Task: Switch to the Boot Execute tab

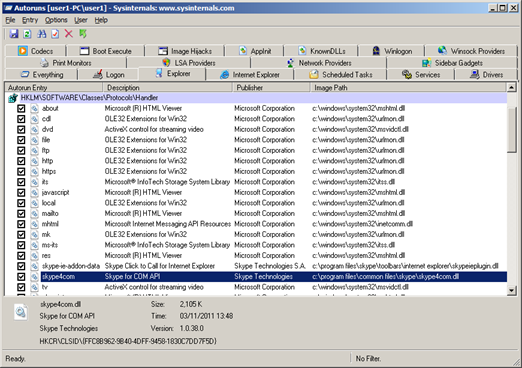Action: (106, 51)
